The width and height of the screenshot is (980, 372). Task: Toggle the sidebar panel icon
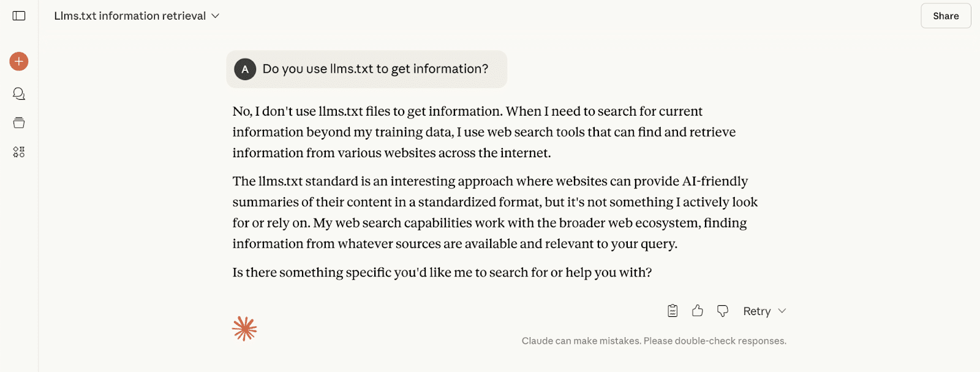point(19,16)
